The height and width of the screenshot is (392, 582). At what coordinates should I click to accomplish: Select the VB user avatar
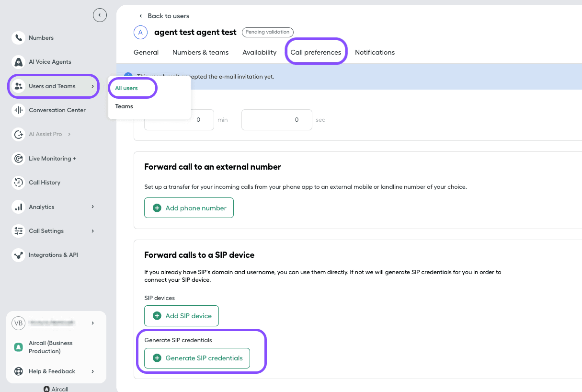tap(18, 323)
